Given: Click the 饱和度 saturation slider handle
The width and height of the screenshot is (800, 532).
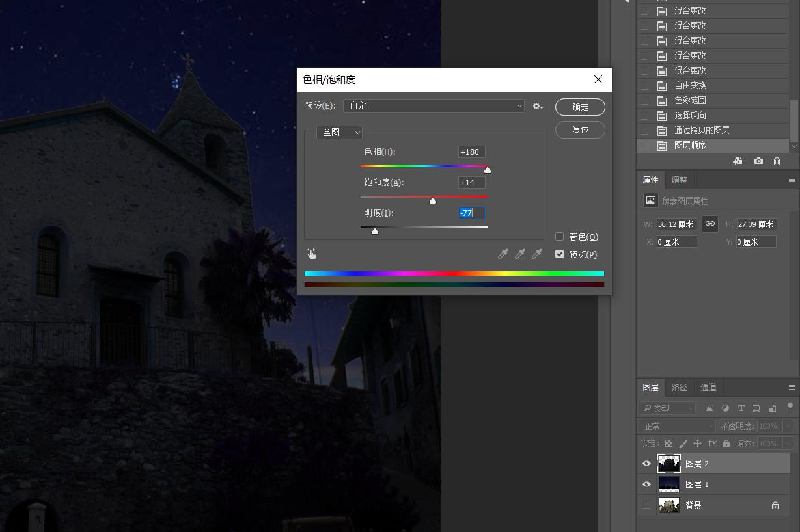Looking at the screenshot, I should click(433, 200).
